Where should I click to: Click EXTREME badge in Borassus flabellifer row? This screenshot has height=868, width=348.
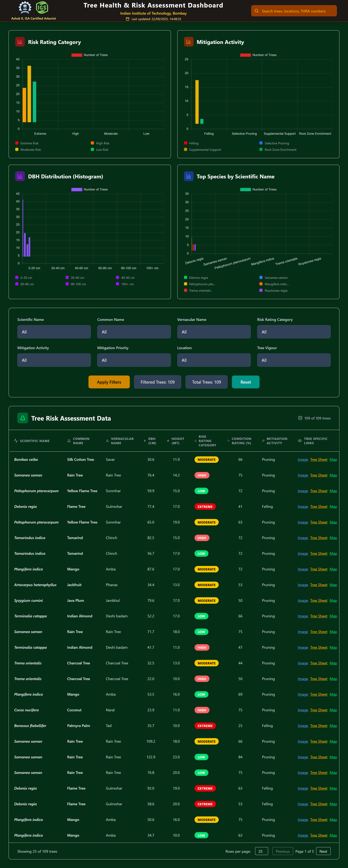point(205,726)
